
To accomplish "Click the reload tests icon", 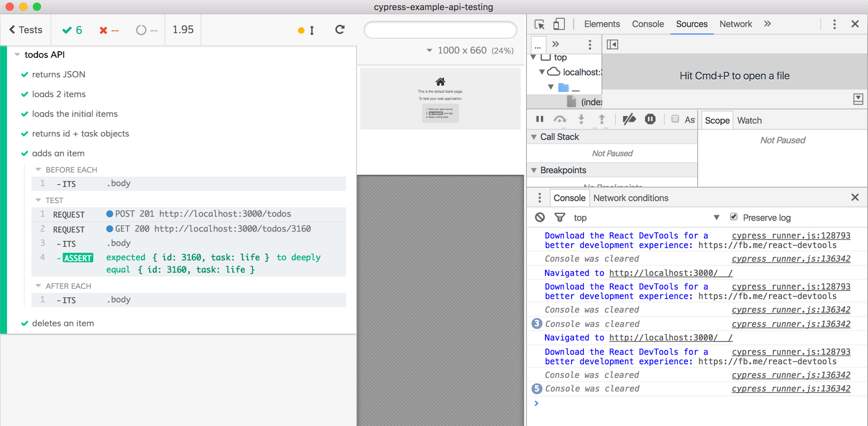I will pos(340,30).
